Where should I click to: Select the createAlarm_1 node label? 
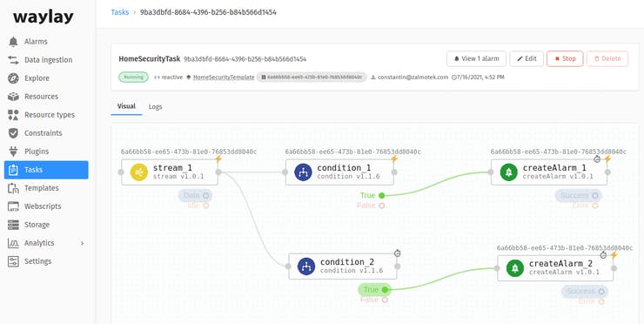tap(554, 168)
